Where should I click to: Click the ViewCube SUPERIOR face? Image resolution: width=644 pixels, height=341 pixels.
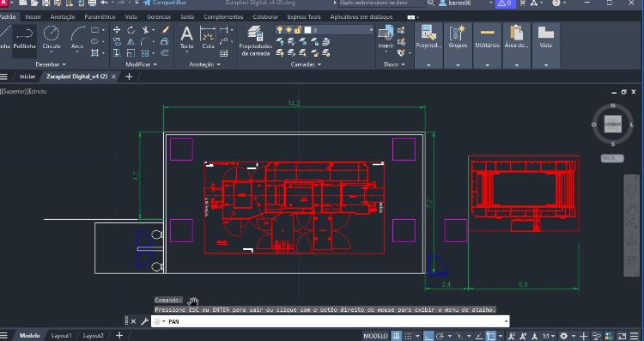pos(613,124)
